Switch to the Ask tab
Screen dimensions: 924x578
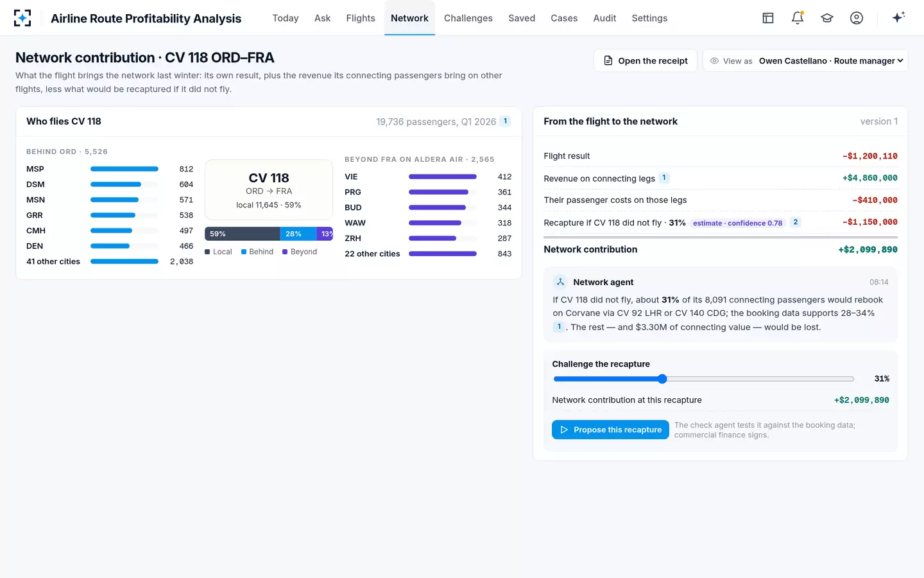(x=323, y=18)
